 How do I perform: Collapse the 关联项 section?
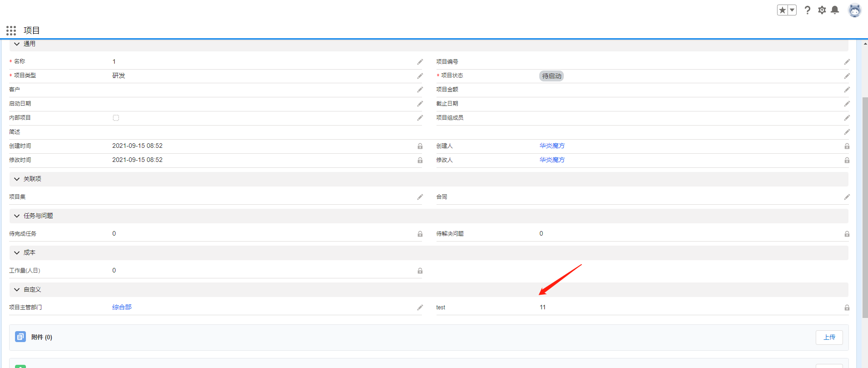pos(17,179)
